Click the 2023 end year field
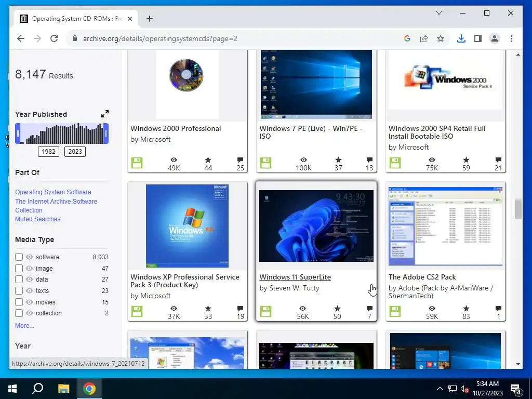Screen dimensions: 532x399 [75, 151]
